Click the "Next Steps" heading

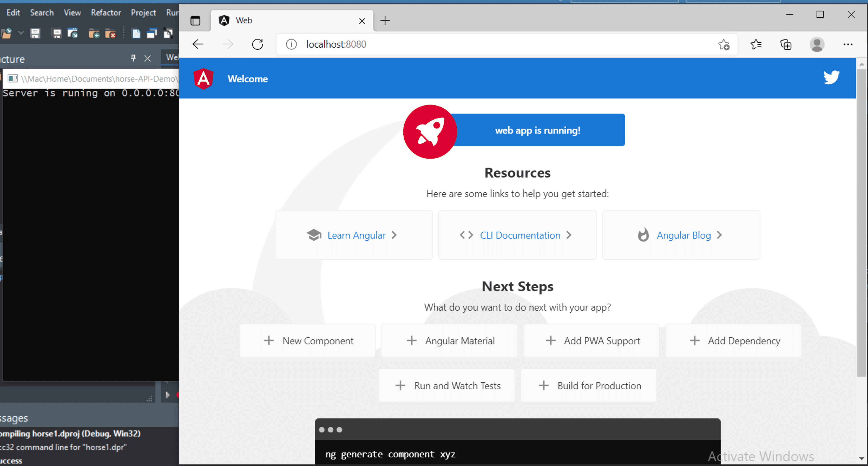click(517, 286)
